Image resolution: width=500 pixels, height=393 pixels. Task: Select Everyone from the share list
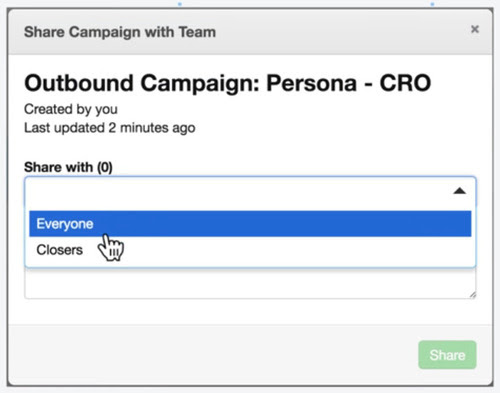point(250,224)
